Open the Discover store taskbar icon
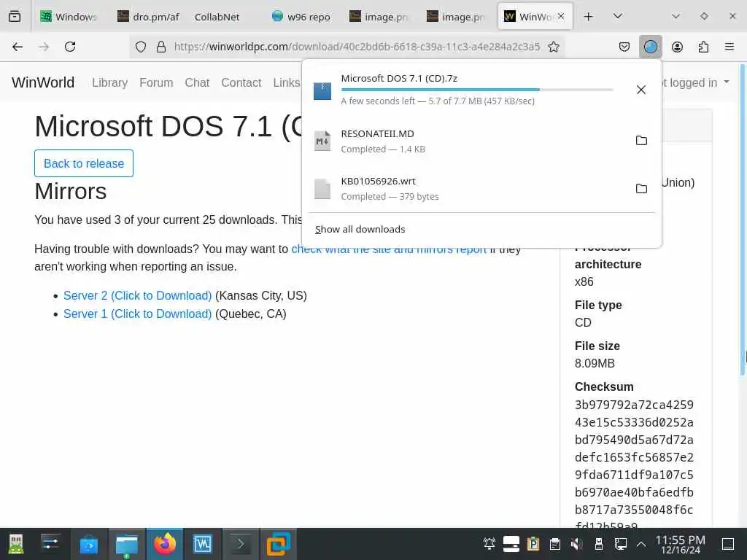 pyautogui.click(x=88, y=544)
